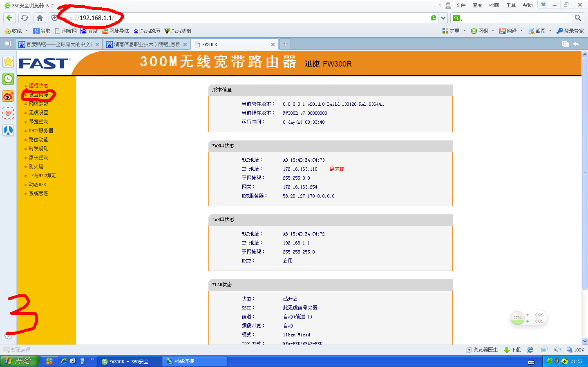Click the skin shirt icon in title bar
Screen dimensions: 588x367
(x=543, y=4)
